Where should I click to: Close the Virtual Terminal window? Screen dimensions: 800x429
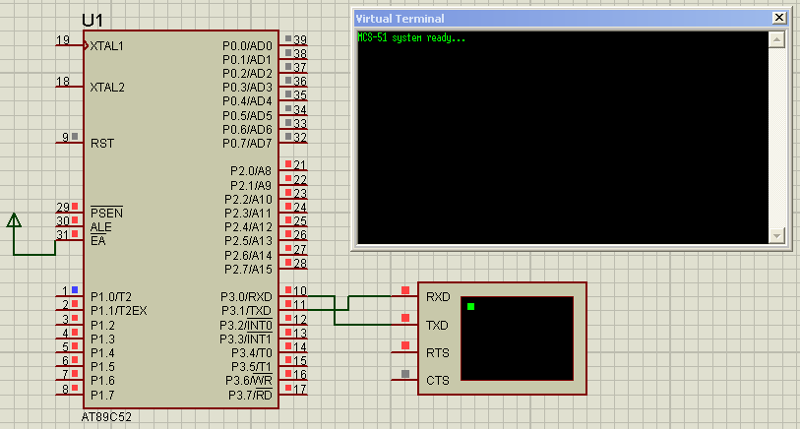[778, 18]
